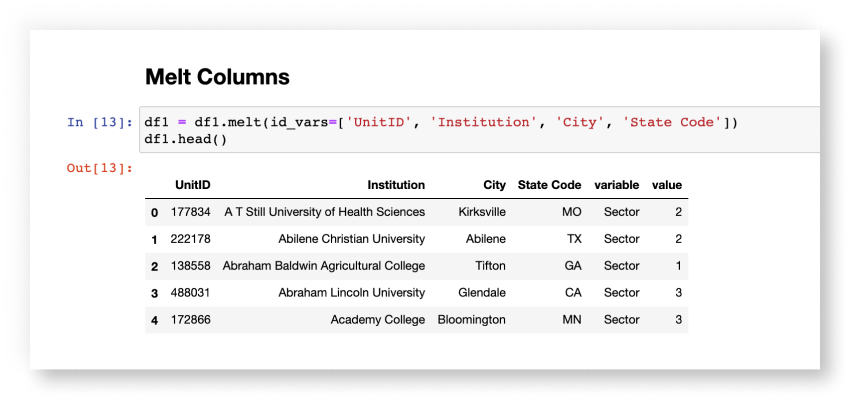Click the Institution column header
This screenshot has height=400, width=850.
pos(395,185)
